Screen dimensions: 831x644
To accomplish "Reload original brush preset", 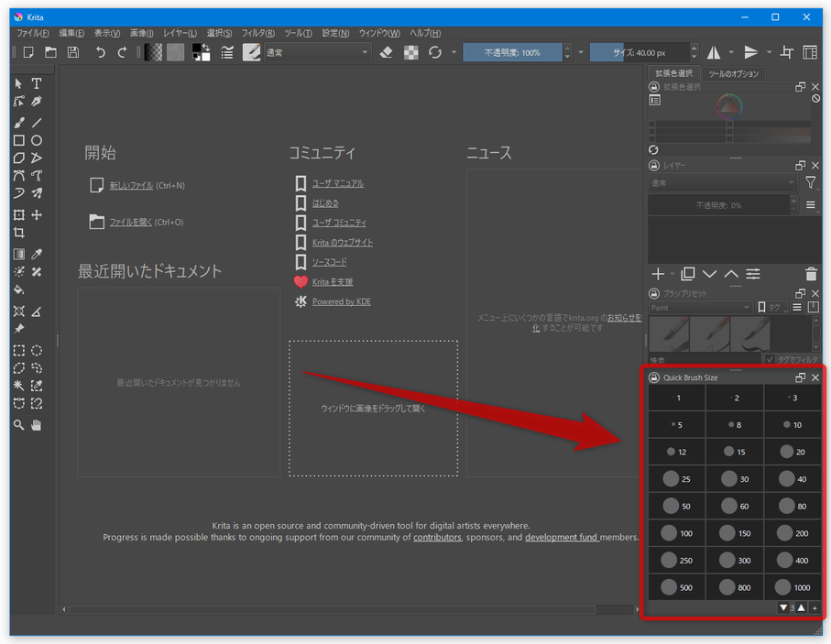I will pos(435,52).
